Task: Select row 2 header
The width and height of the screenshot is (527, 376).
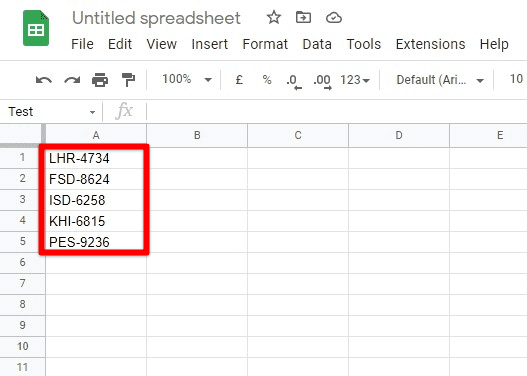Action: click(22, 179)
